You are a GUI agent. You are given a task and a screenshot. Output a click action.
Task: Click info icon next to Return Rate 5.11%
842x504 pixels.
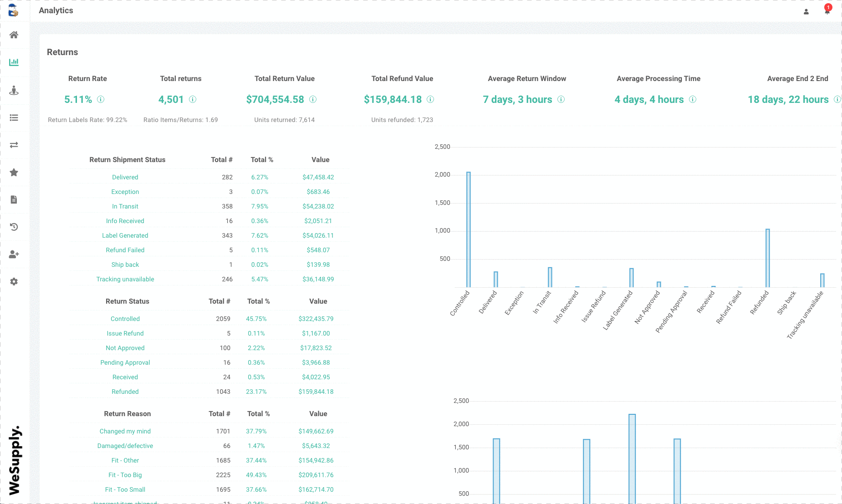coord(101,99)
